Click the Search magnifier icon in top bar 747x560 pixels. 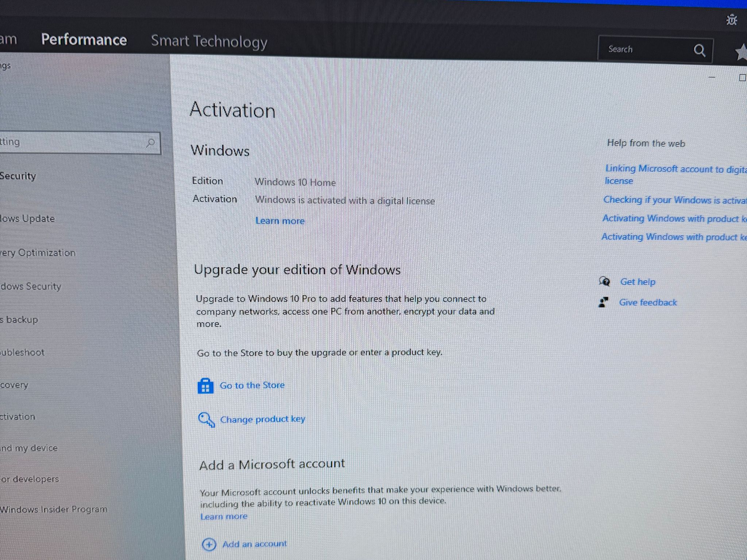(x=699, y=50)
